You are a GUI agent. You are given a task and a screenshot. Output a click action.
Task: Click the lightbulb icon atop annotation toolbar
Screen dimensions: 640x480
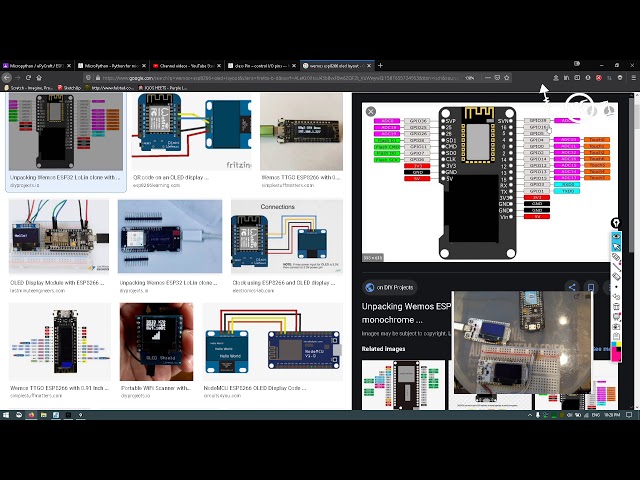click(x=616, y=223)
